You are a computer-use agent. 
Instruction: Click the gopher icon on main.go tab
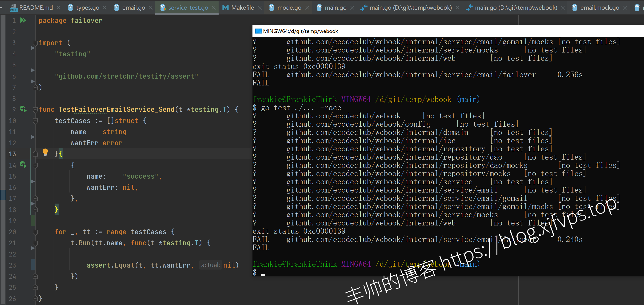[319, 8]
